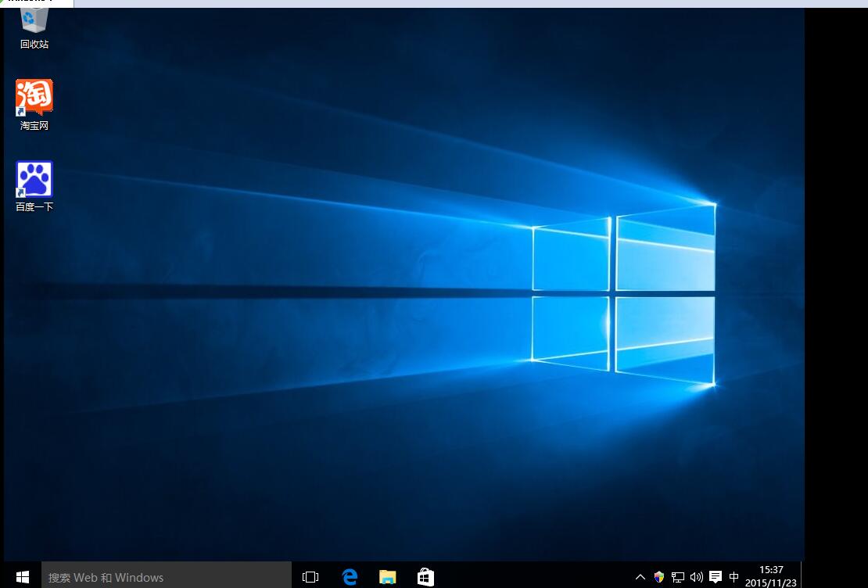Click the 淘宝网 text label under the icon
Screen dimensions: 868x588
(34, 126)
